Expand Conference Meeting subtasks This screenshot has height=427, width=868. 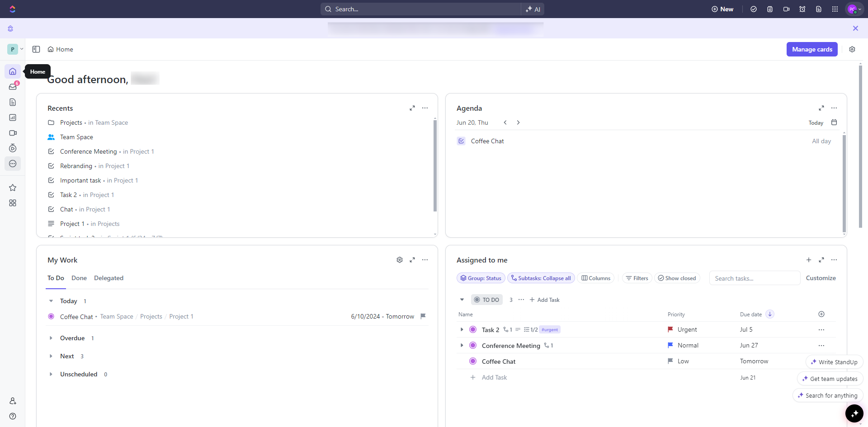(x=462, y=345)
